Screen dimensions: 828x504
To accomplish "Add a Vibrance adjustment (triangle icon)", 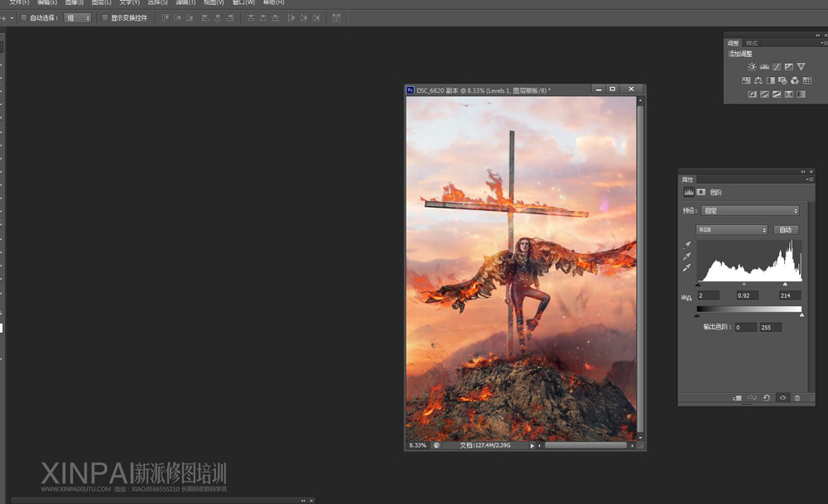I will click(x=801, y=66).
